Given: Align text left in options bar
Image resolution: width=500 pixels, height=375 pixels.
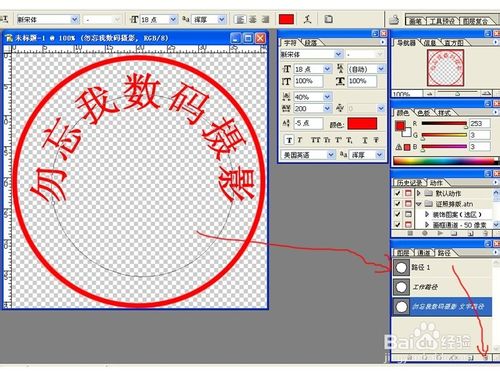Looking at the screenshot, I should click(x=239, y=20).
